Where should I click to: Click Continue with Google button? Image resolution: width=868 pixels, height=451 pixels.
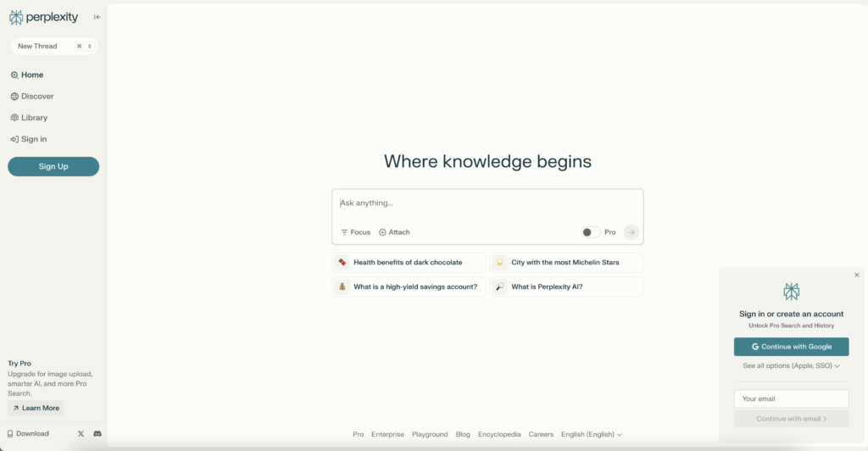click(791, 347)
